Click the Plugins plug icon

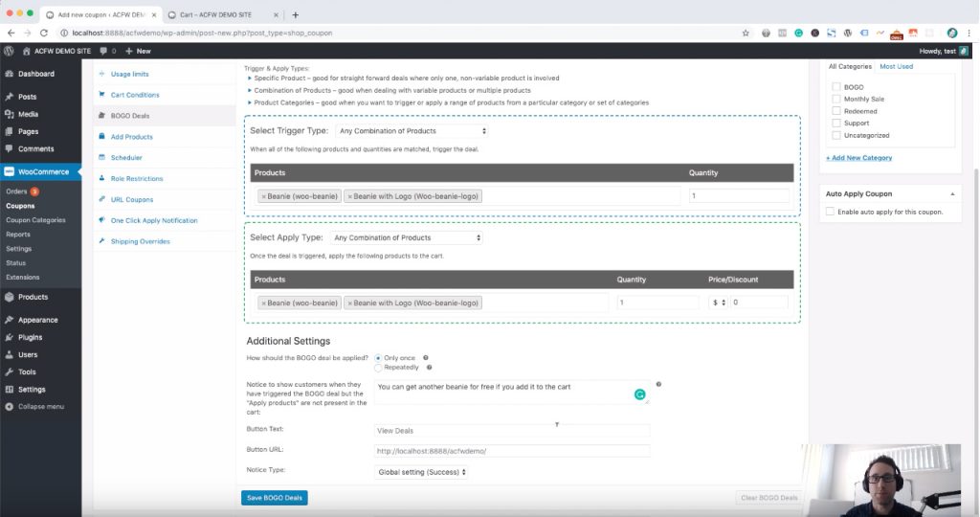[x=9, y=337]
